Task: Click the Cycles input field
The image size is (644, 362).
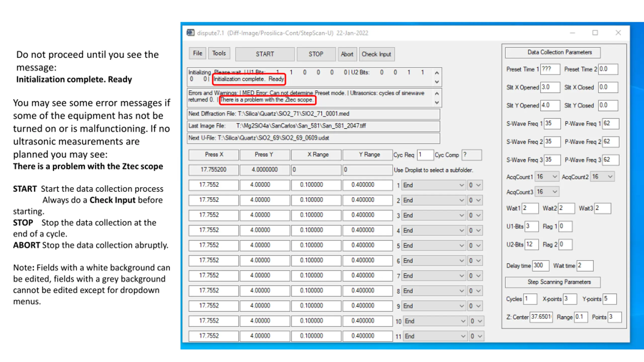Action: [x=530, y=299]
